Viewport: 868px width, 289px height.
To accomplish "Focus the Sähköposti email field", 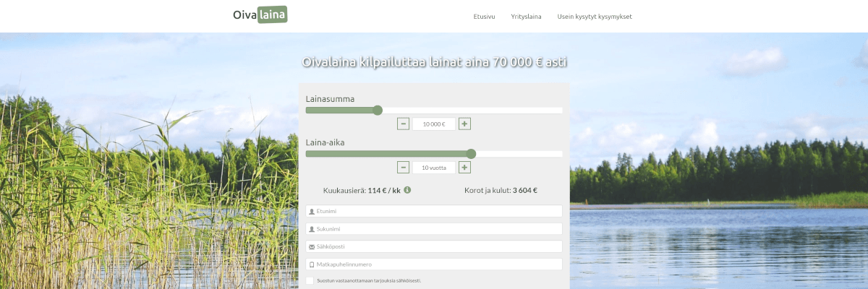I will click(x=434, y=246).
